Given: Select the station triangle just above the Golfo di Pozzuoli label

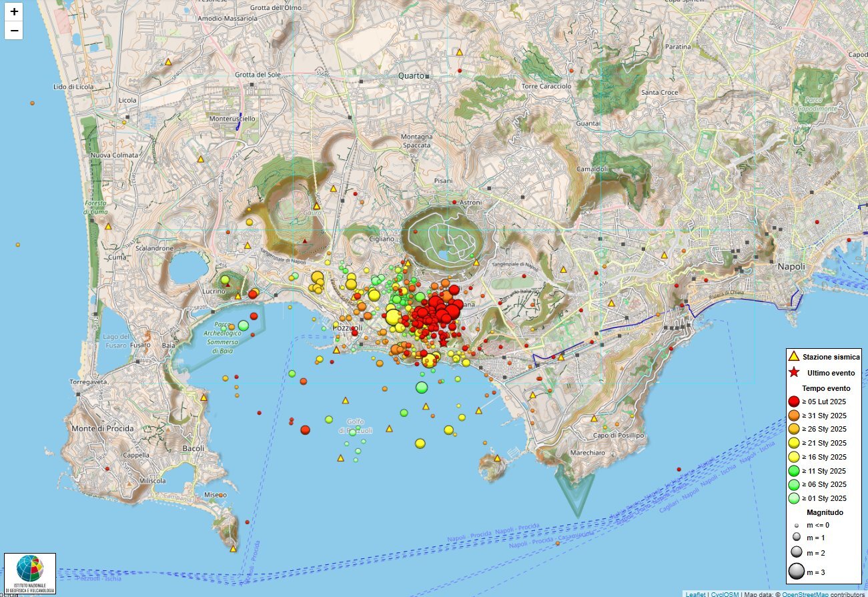Looking at the screenshot, I should pos(346,401).
